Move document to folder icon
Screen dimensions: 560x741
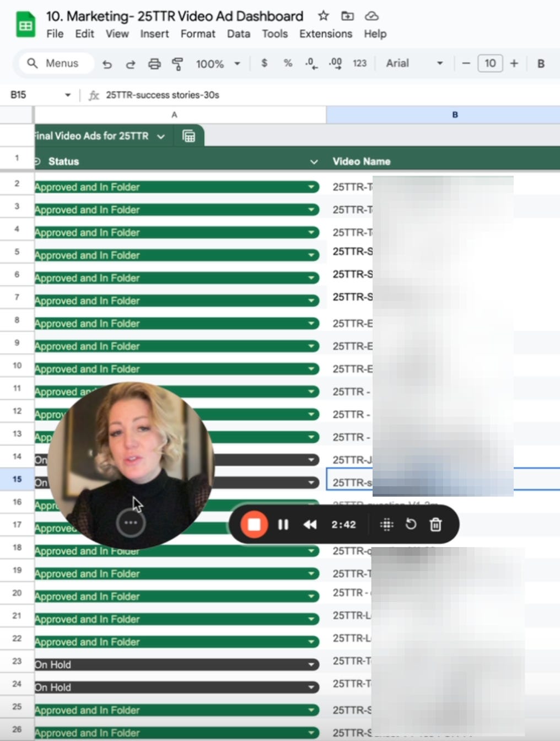pyautogui.click(x=348, y=16)
